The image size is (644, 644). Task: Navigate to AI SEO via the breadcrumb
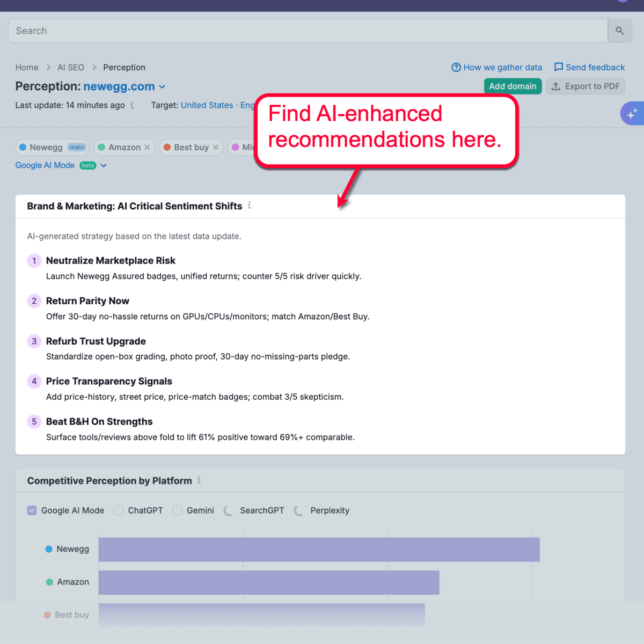point(70,67)
